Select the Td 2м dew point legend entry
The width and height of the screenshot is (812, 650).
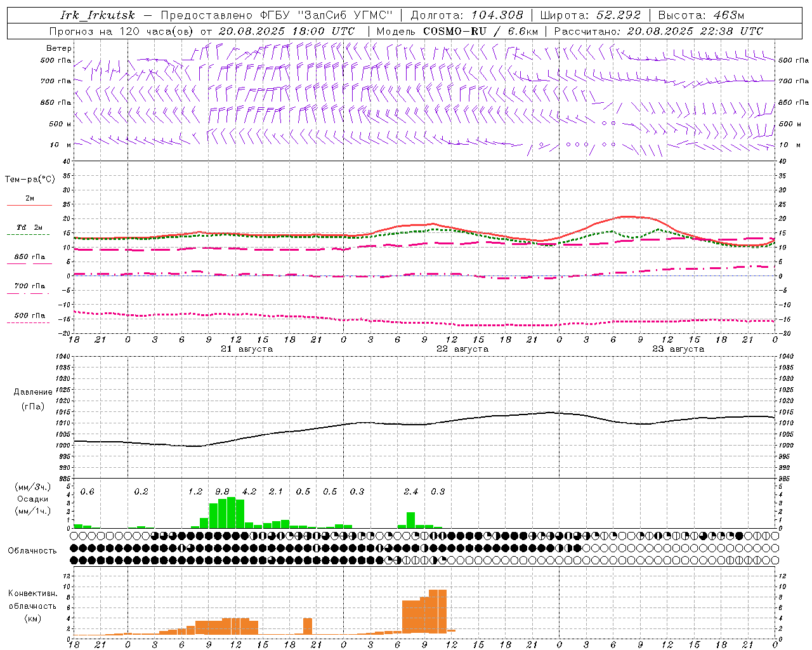[x=30, y=227]
